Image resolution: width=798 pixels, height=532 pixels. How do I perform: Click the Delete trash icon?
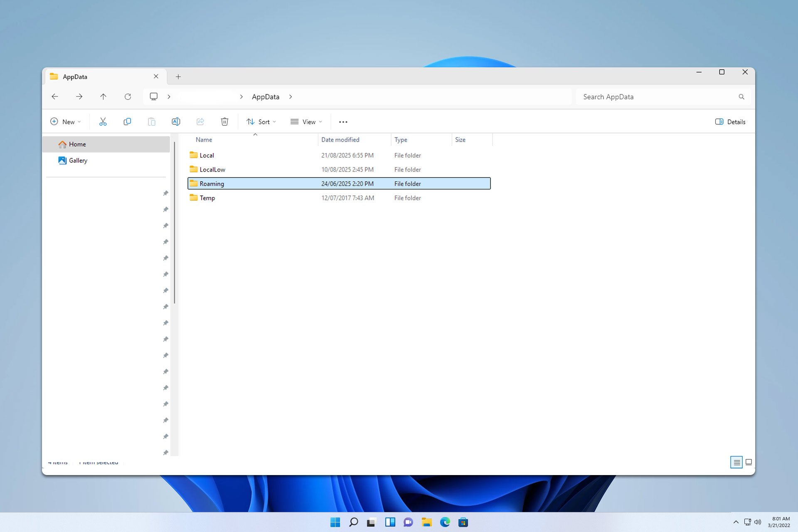224,122
